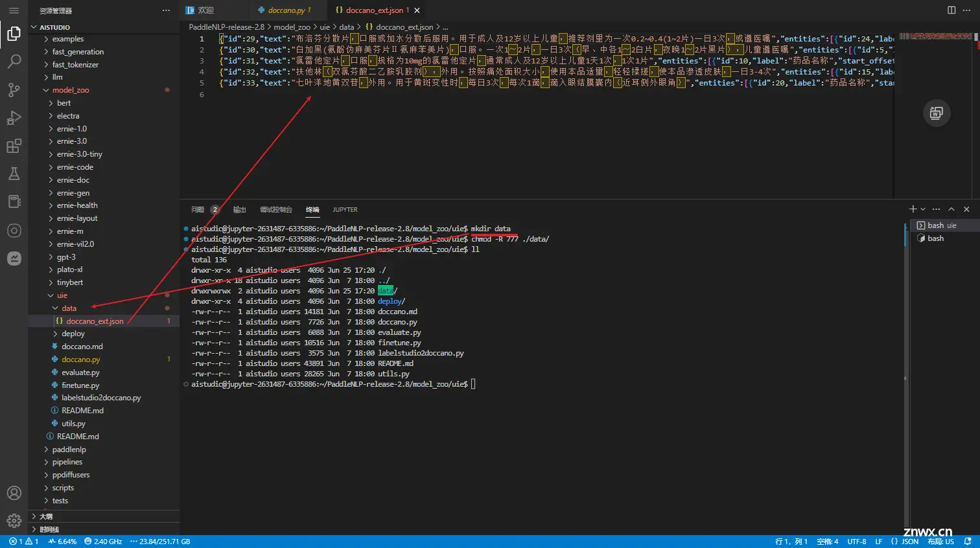Open the 终端 terminal panel tab
The height and width of the screenshot is (548, 980).
tap(312, 209)
